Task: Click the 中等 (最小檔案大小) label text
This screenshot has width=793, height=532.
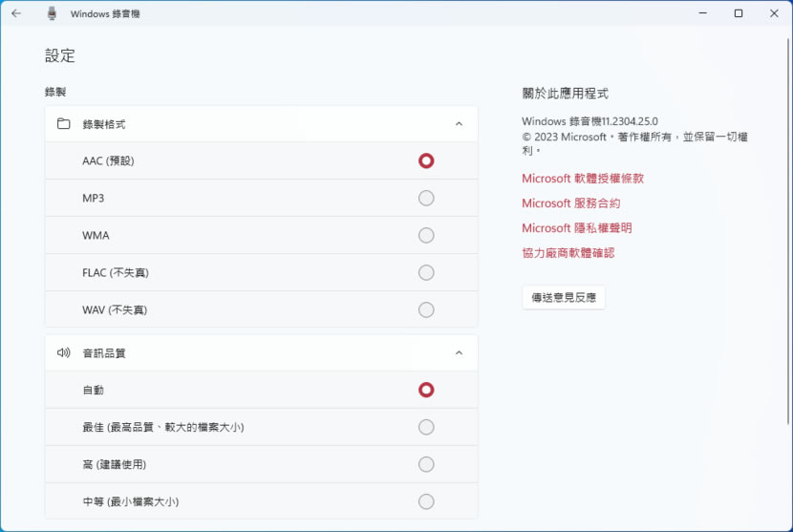Action: pyautogui.click(x=131, y=501)
